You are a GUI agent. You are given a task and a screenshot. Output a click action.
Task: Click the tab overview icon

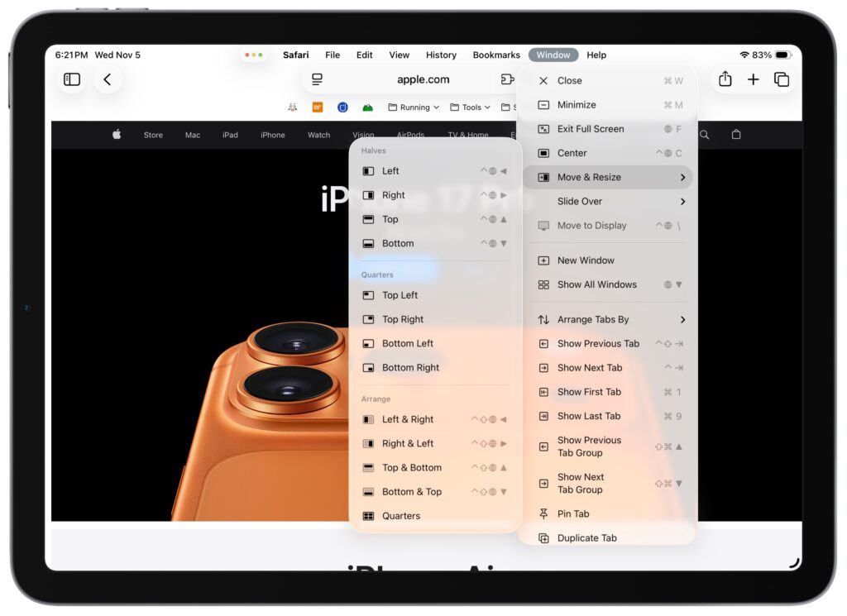(x=782, y=79)
